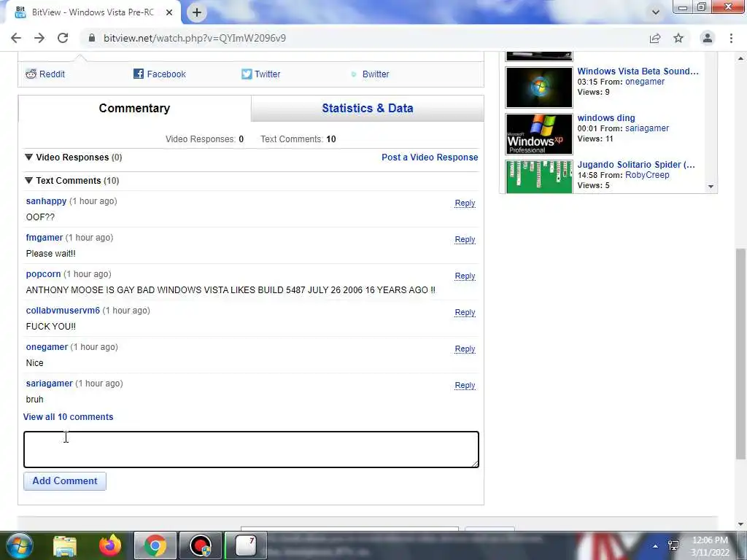Show hidden system tray icons
The height and width of the screenshot is (560, 747).
tap(656, 546)
